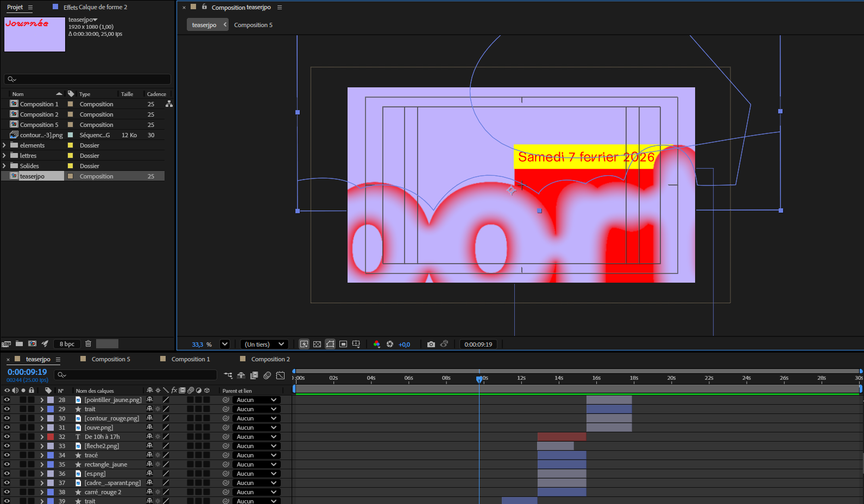Click current time 0:00:09:19 in timeline
Image resolution: width=864 pixels, height=504 pixels.
click(27, 372)
